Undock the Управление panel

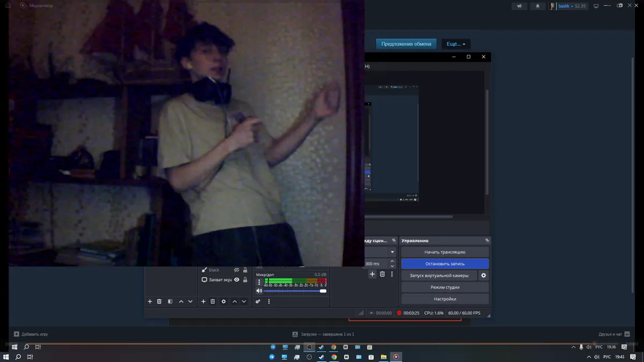point(487,241)
